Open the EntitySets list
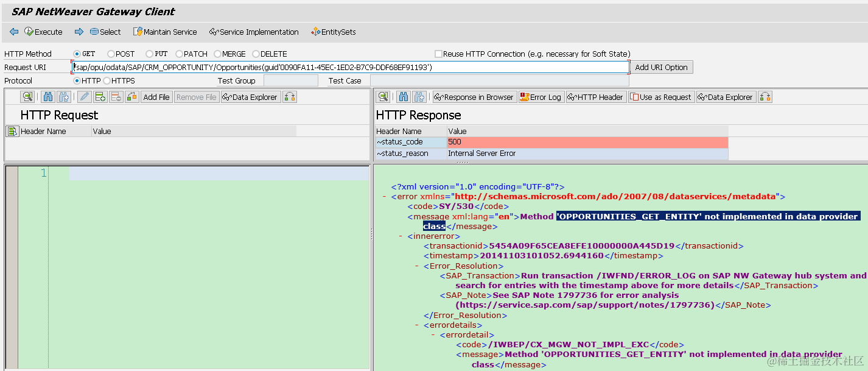The image size is (868, 371). click(x=334, y=32)
